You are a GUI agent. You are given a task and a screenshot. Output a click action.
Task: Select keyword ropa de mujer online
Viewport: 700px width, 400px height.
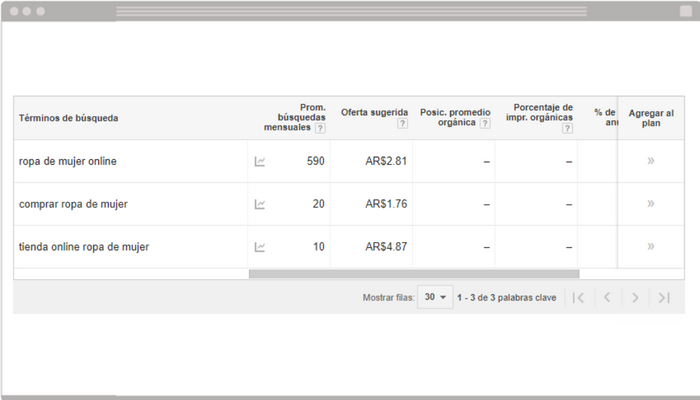pyautogui.click(x=67, y=161)
